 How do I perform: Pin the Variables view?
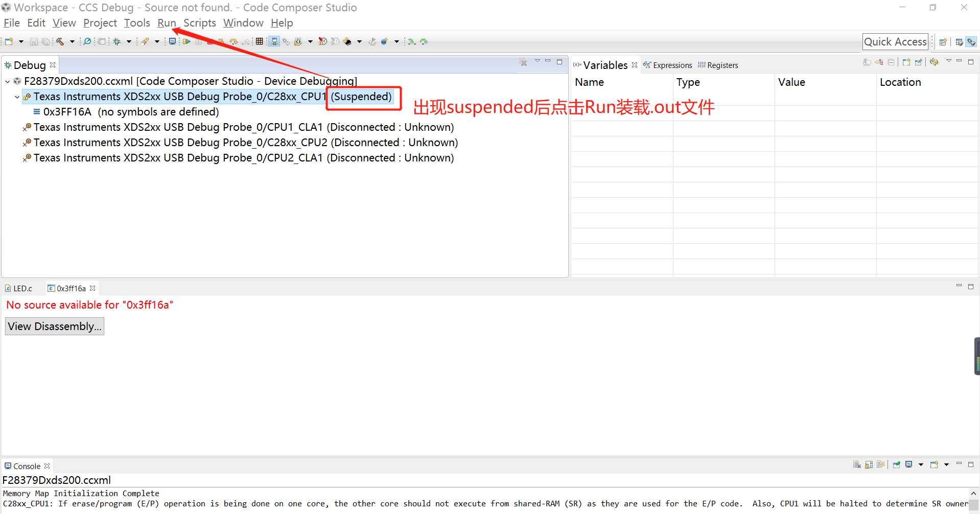click(x=918, y=62)
